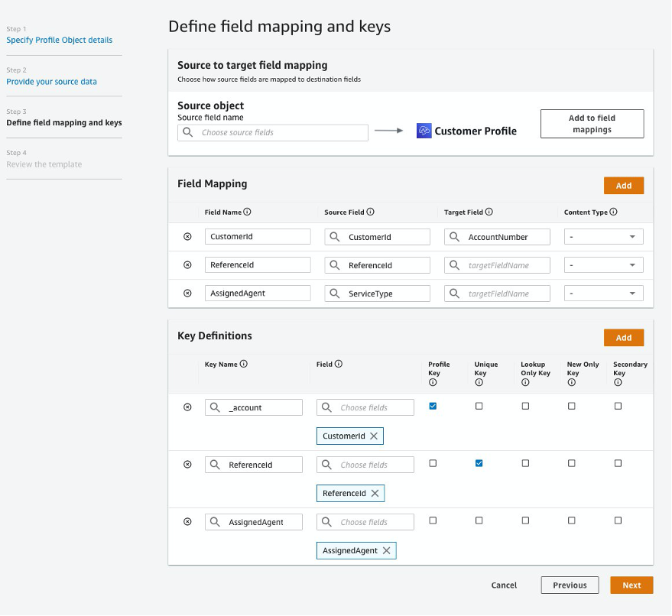The width and height of the screenshot is (672, 616).
Task: Show info for Target Field column
Action: tap(489, 212)
